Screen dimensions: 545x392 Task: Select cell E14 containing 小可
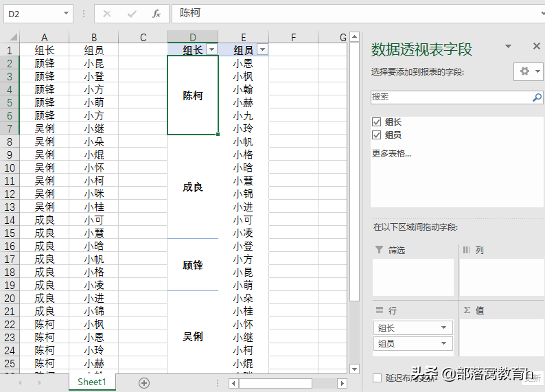click(x=243, y=220)
